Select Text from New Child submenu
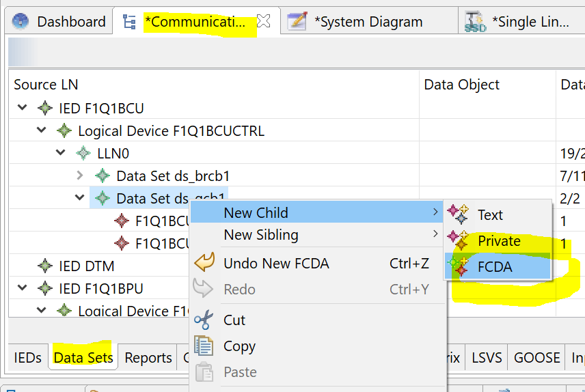This screenshot has height=392, width=585. [x=490, y=215]
